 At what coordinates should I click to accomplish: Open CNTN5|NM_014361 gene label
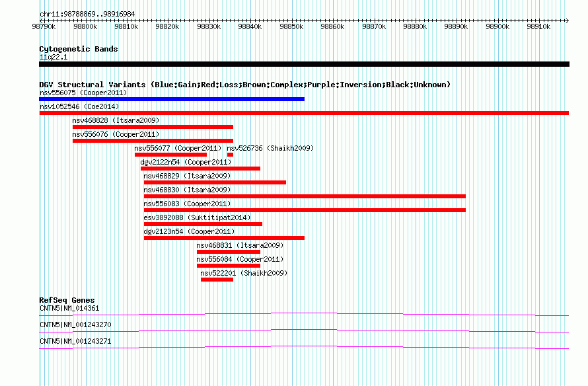(69, 309)
